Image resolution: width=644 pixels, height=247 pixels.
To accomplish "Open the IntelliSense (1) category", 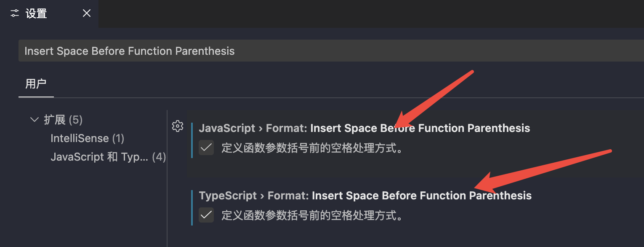I will [87, 138].
